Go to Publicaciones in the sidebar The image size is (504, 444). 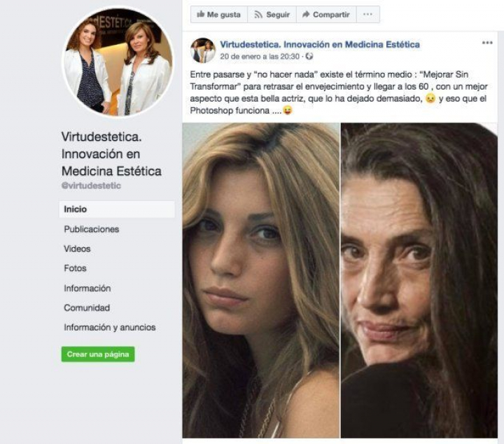[92, 229]
